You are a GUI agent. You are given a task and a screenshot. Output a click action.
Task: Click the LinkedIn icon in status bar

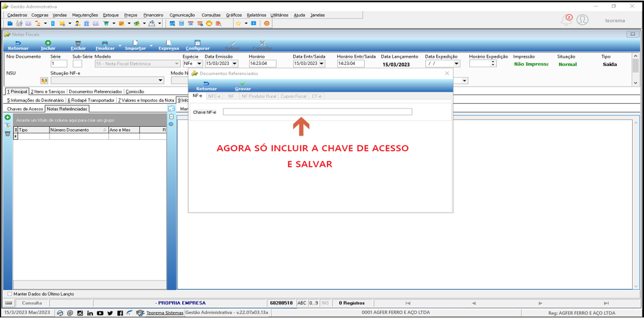[91, 313]
